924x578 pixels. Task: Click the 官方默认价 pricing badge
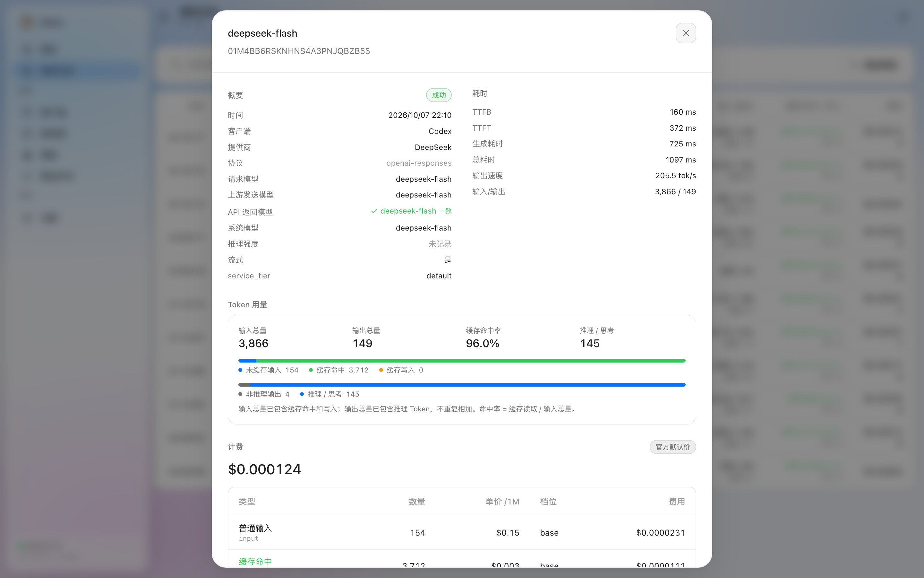pyautogui.click(x=672, y=447)
